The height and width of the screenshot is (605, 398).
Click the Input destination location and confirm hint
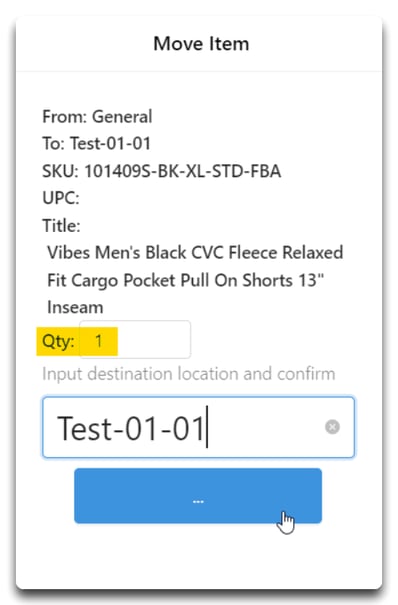[x=189, y=374]
